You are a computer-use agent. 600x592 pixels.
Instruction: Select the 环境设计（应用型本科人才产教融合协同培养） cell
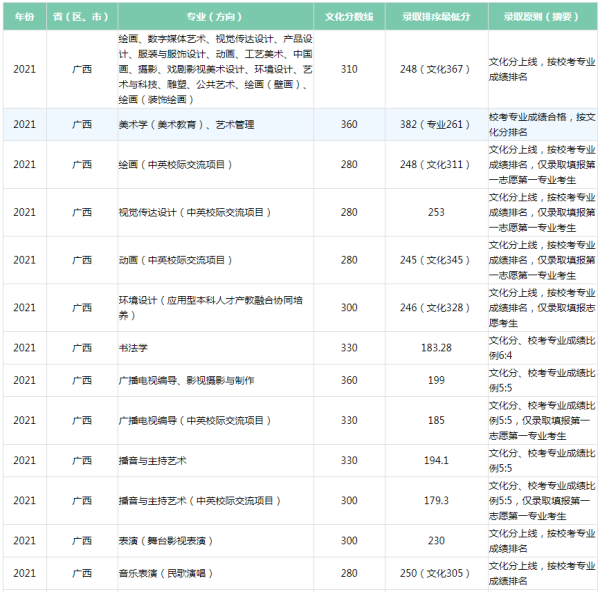[x=215, y=308]
